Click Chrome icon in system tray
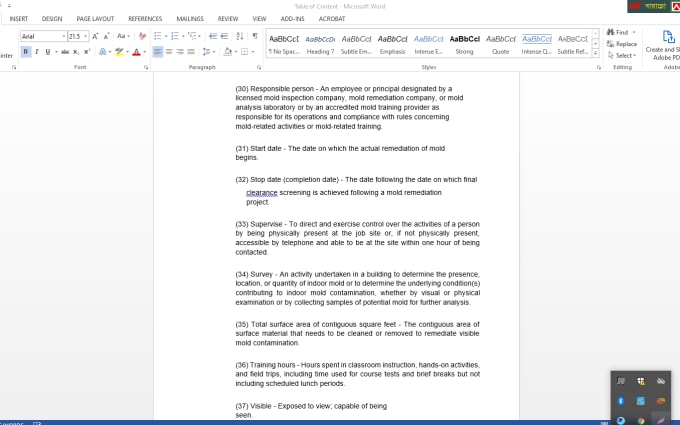 pos(641,421)
